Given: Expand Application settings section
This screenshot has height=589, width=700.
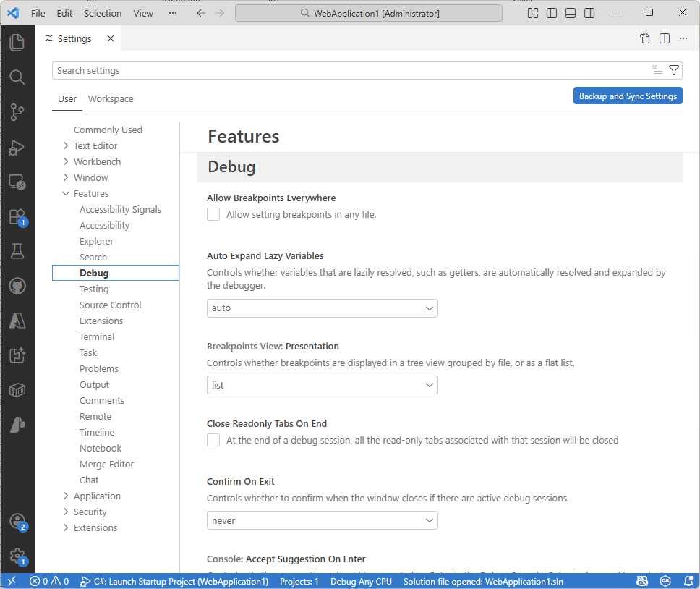Looking at the screenshot, I should (66, 496).
